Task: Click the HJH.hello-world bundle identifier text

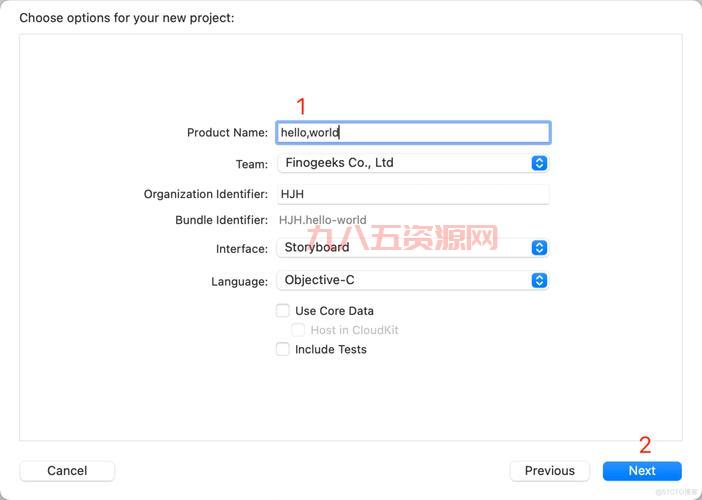Action: pos(323,220)
